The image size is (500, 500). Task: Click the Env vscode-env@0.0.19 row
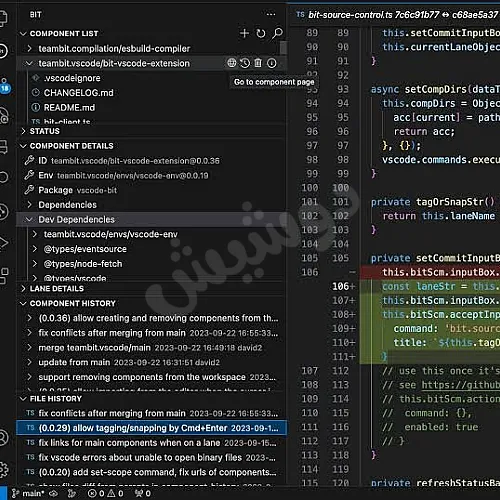151,175
